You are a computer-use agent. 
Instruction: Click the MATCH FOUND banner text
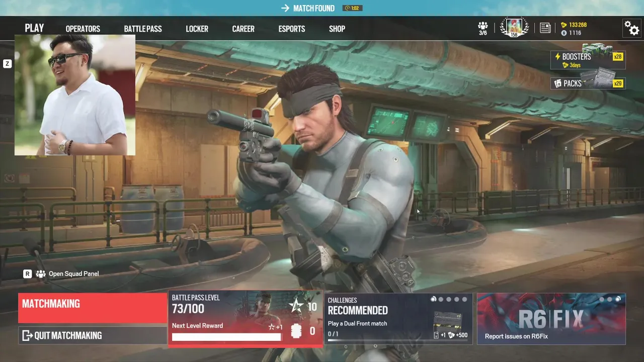[314, 8]
